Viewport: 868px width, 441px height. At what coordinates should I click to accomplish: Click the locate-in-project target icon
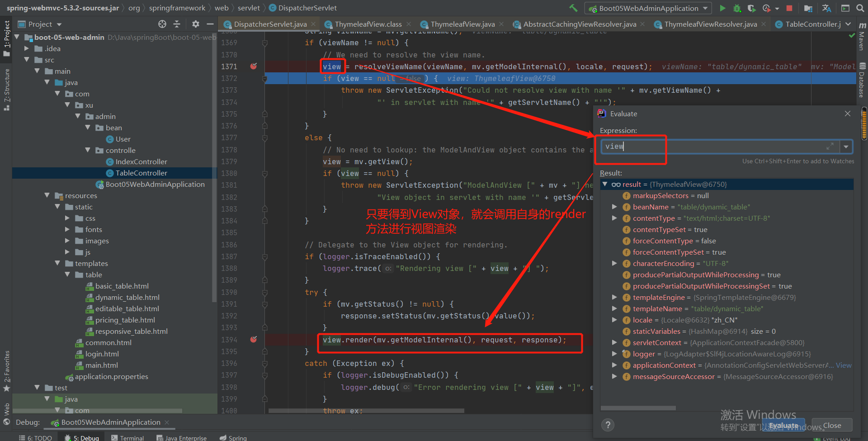coord(162,24)
